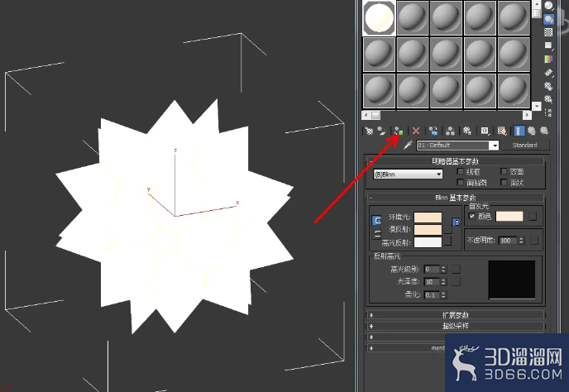Enable the 面贴图 (Face Map) checkbox

click(461, 182)
